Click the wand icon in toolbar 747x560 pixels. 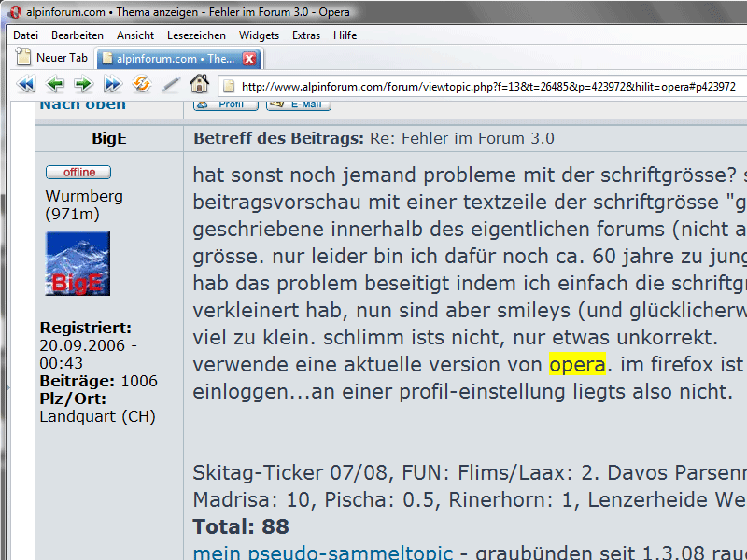coord(171,85)
